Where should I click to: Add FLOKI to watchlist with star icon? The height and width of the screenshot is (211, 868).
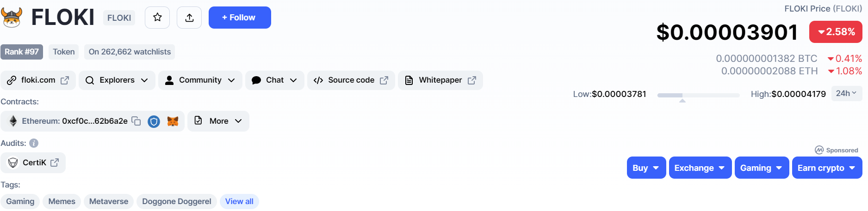pos(157,18)
